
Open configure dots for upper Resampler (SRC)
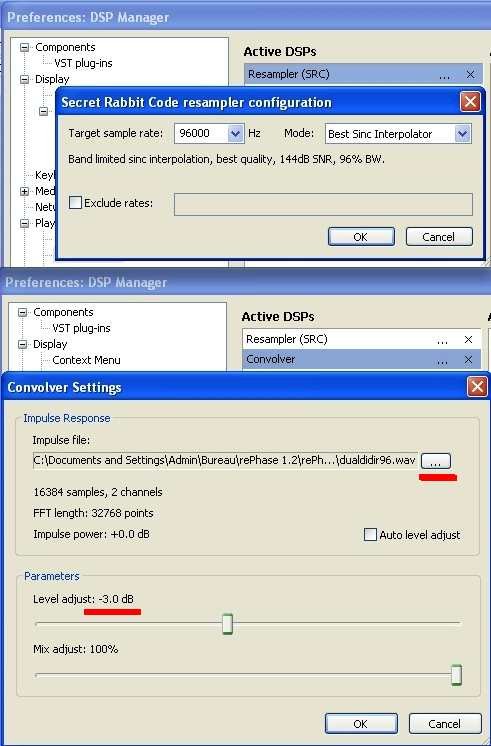(x=444, y=75)
